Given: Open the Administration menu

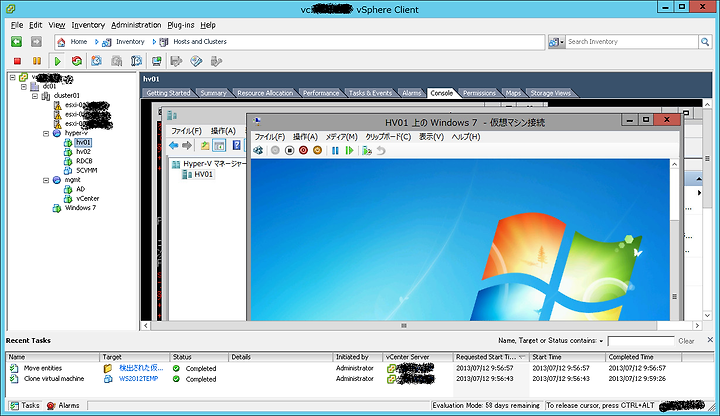Looking at the screenshot, I should click(136, 25).
